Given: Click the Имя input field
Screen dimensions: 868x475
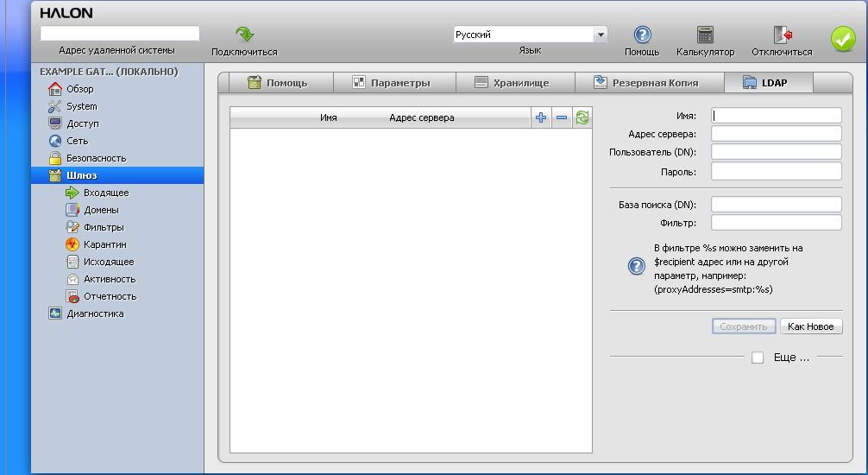Looking at the screenshot, I should [x=776, y=115].
